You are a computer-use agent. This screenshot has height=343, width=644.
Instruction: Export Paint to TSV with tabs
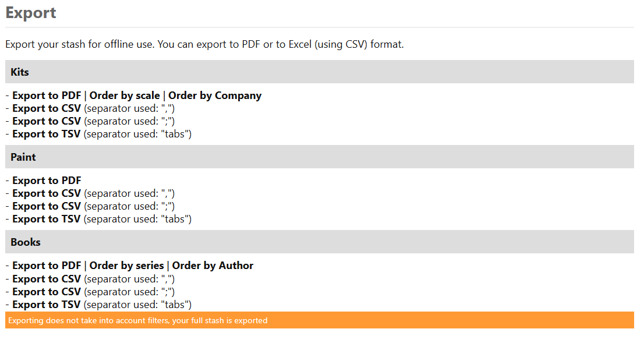47,219
